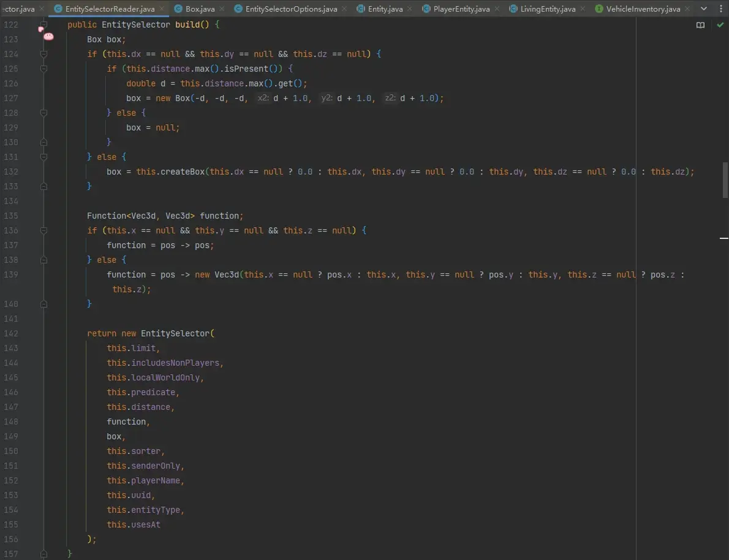Click the VehicleInventory.java interface icon
Viewport: 729px width, 560px height.
tap(599, 9)
